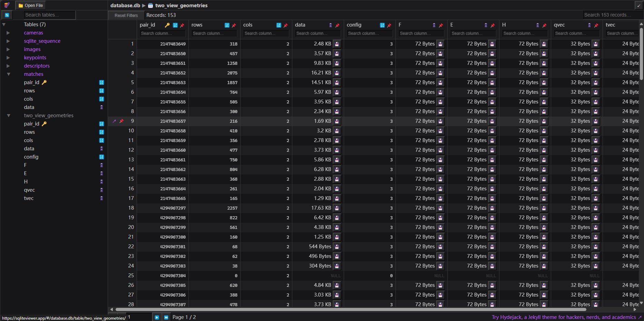Toggle the pin on the qvec column
The height and width of the screenshot is (321, 644).
tap(596, 25)
